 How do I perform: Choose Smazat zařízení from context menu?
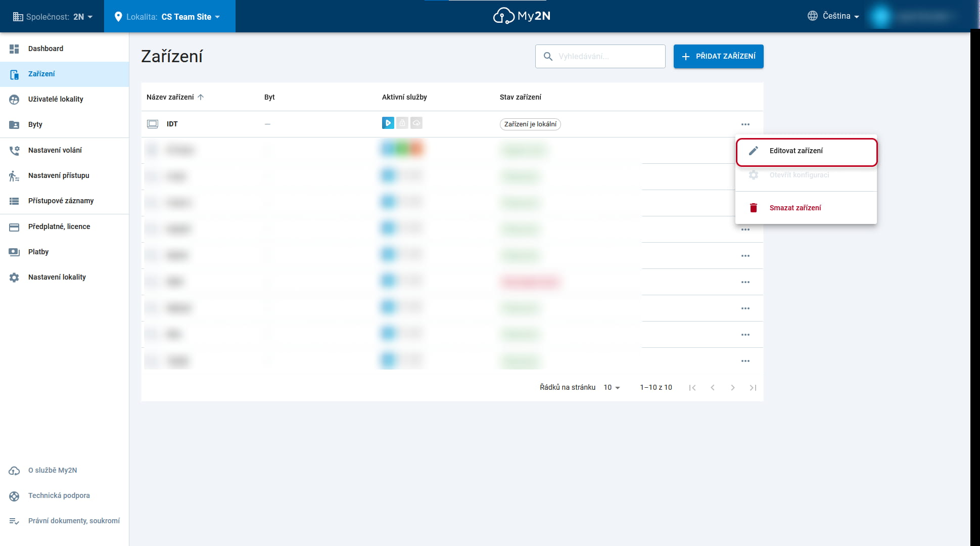coord(806,208)
